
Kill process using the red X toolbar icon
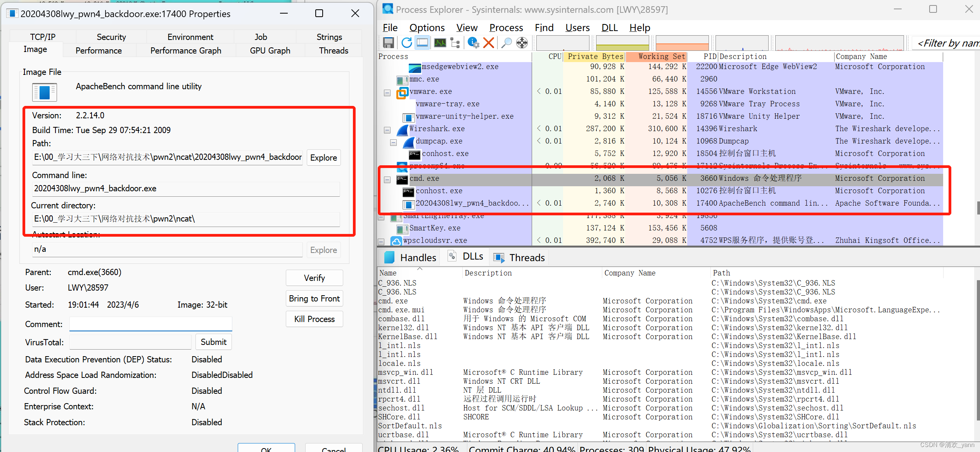click(488, 43)
